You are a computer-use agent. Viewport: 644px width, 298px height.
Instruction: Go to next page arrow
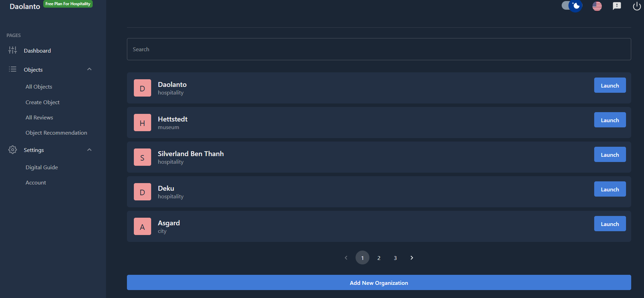[412, 258]
